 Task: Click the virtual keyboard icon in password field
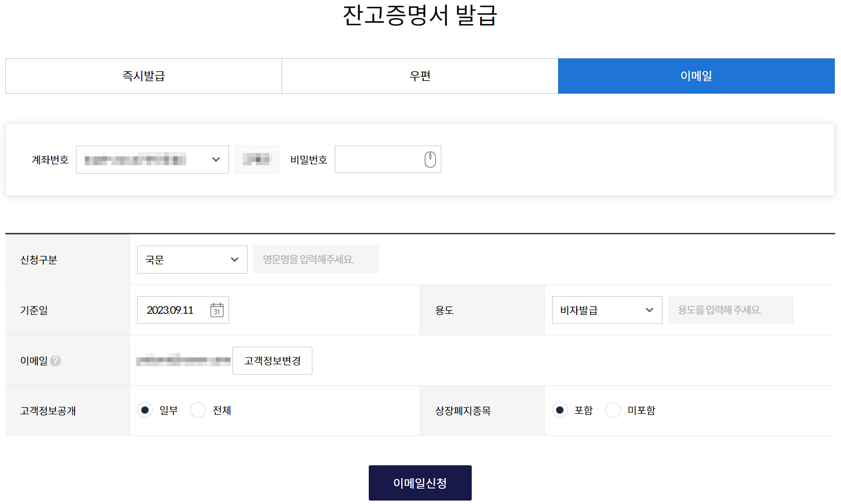[x=430, y=159]
